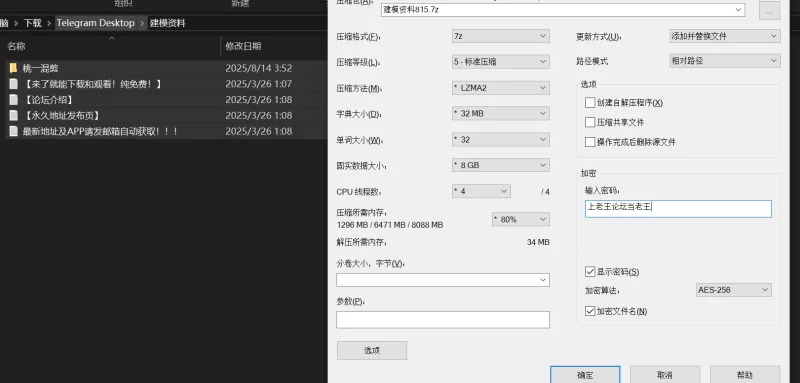Open the 压缩等级 dropdown
This screenshot has width=800, height=383.
(501, 62)
